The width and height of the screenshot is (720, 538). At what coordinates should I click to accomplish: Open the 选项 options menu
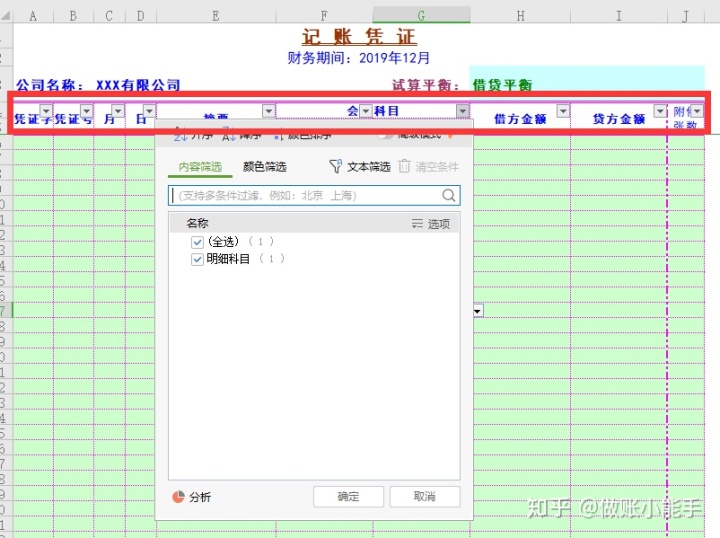click(439, 224)
